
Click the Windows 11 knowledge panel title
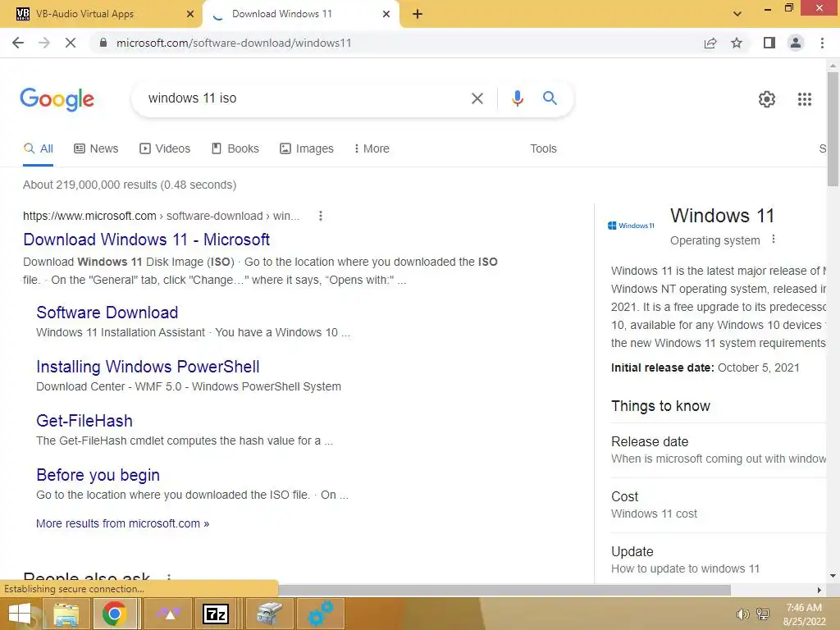click(722, 216)
